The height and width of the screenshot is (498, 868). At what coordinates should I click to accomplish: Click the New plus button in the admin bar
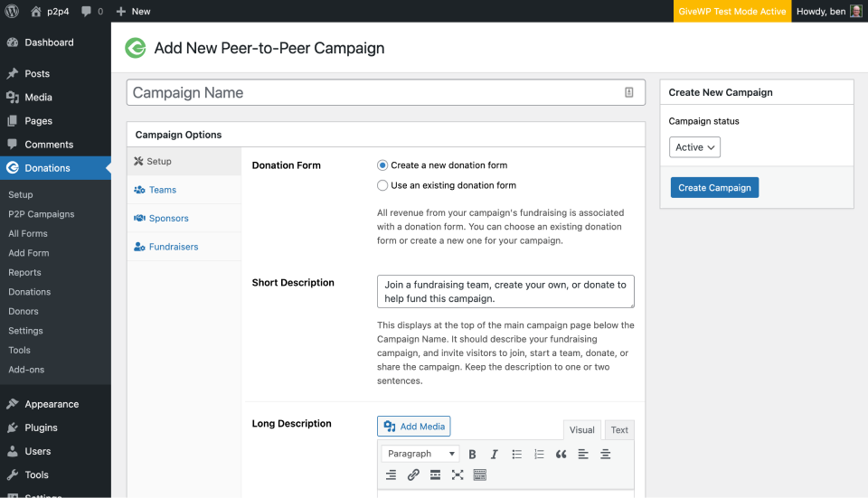click(x=133, y=11)
